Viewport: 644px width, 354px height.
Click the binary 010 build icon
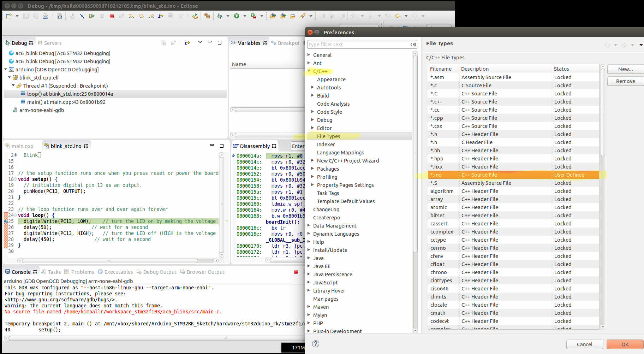(60, 16)
